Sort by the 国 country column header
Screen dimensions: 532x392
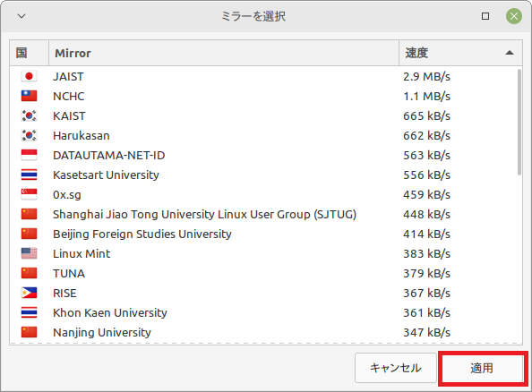point(30,53)
